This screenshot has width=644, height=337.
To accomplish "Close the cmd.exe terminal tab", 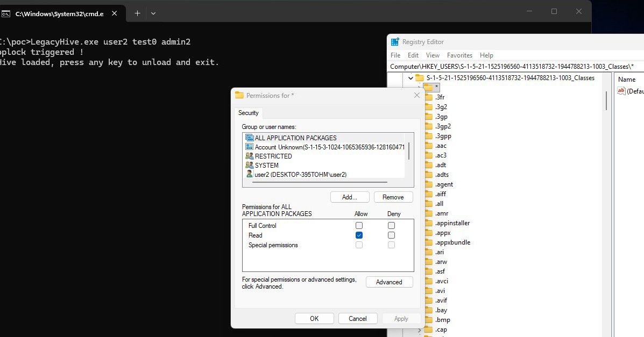I will [115, 13].
